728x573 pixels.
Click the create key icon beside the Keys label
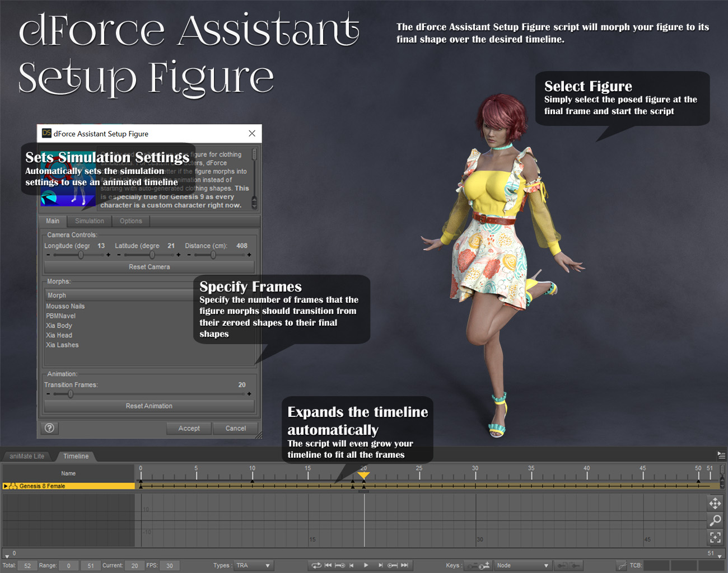(484, 566)
